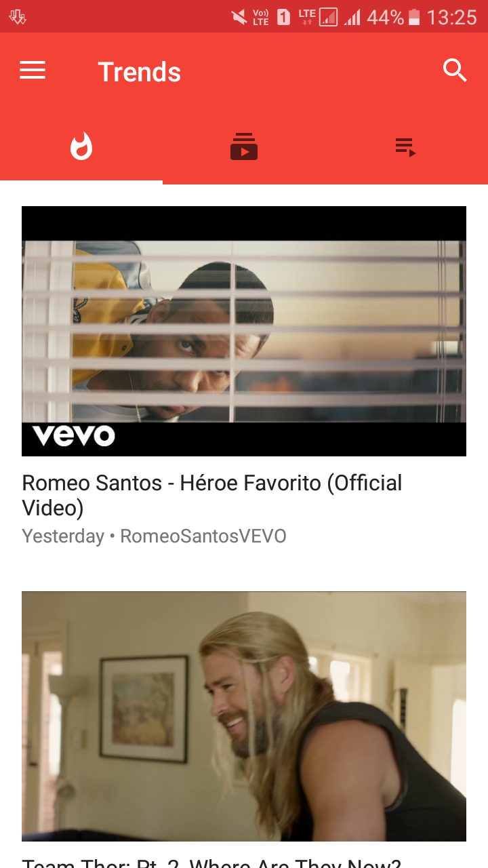Tap the muted sound status icon
This screenshot has height=868, width=488.
[239, 17]
